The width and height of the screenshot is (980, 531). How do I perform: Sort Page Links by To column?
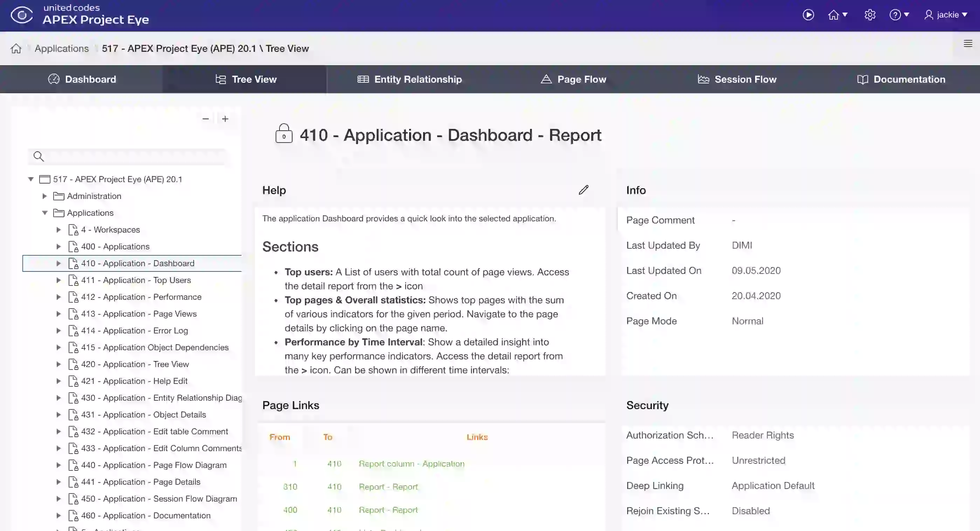coord(327,437)
